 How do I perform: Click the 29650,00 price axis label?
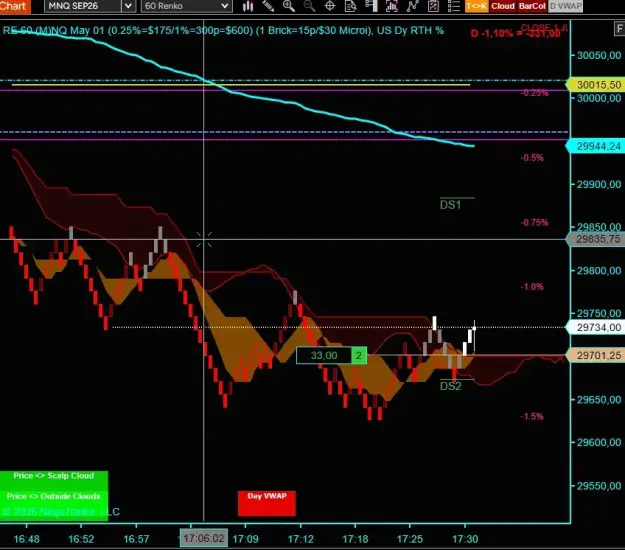point(599,400)
